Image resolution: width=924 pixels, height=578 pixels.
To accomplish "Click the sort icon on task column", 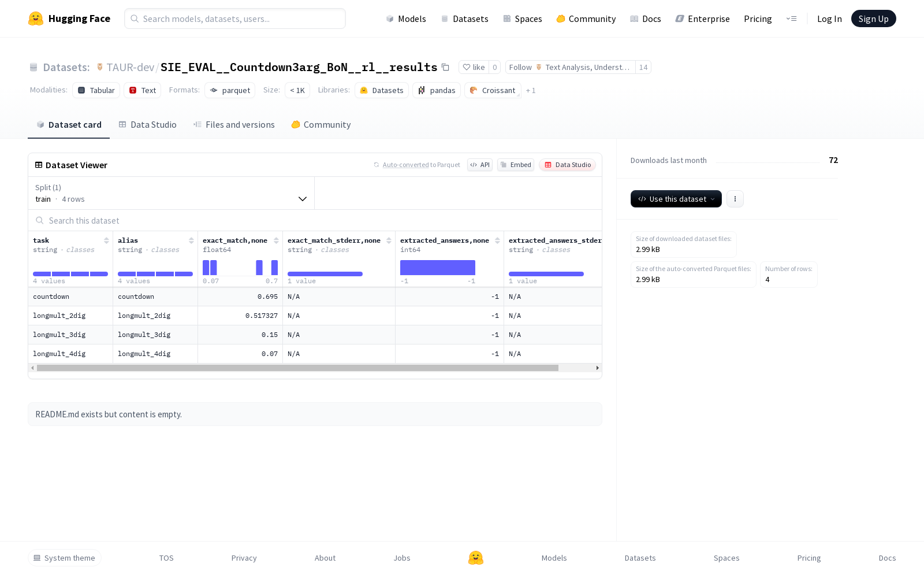I will (106, 240).
